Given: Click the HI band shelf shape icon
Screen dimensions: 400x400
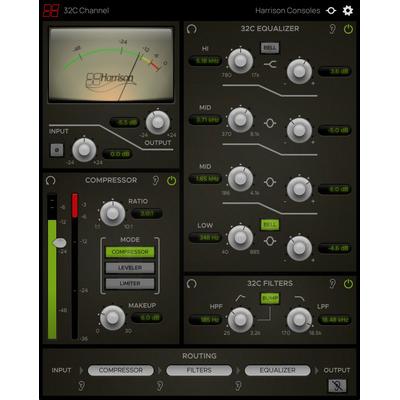Looking at the screenshot, I should tap(270, 65).
